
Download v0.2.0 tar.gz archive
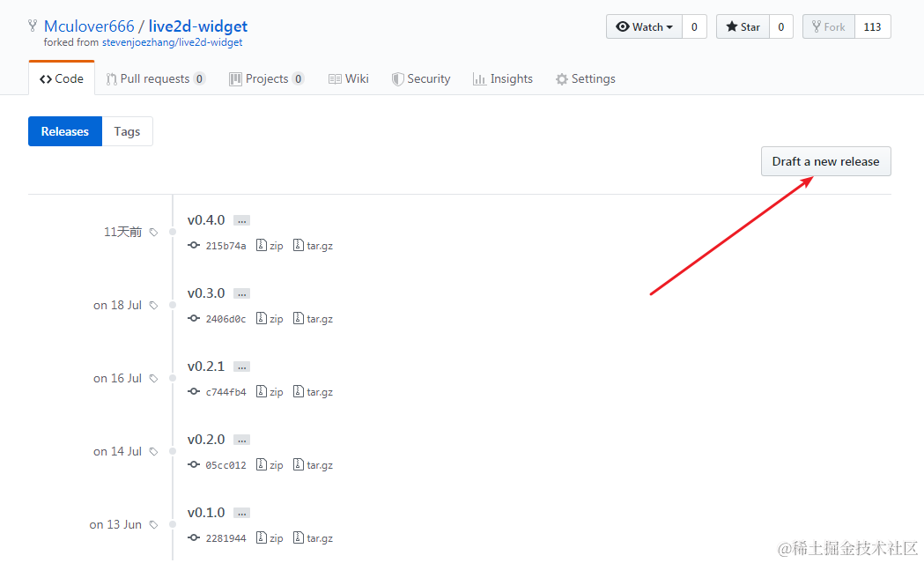click(313, 464)
